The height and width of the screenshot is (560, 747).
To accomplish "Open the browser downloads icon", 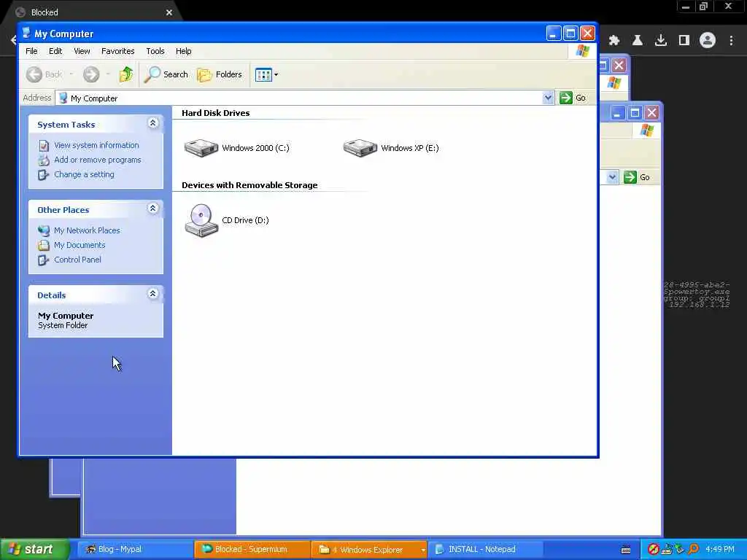I will [x=661, y=41].
